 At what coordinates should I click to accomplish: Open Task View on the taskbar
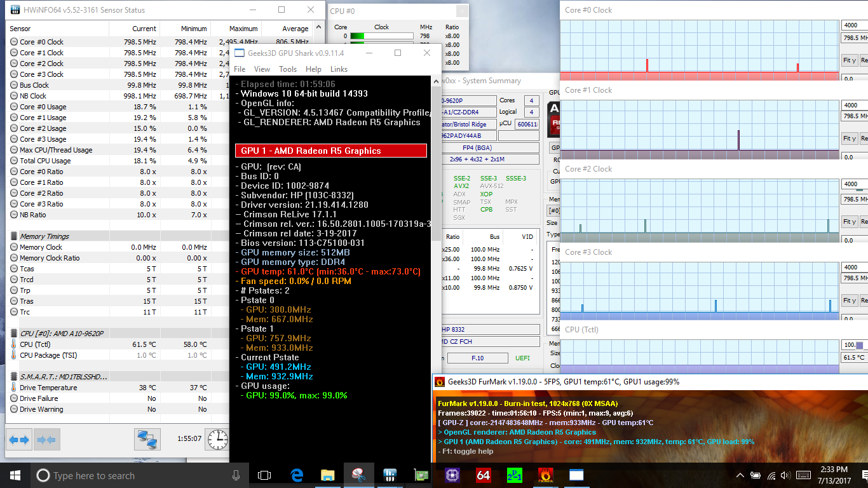[264, 475]
